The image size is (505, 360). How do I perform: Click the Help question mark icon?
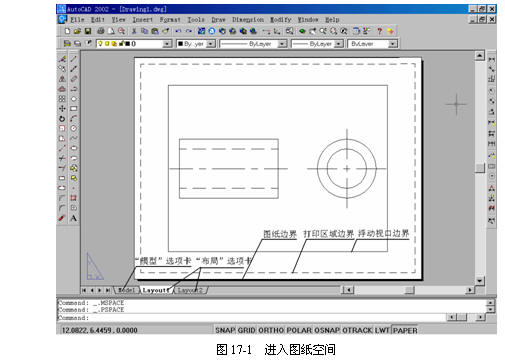(379, 31)
